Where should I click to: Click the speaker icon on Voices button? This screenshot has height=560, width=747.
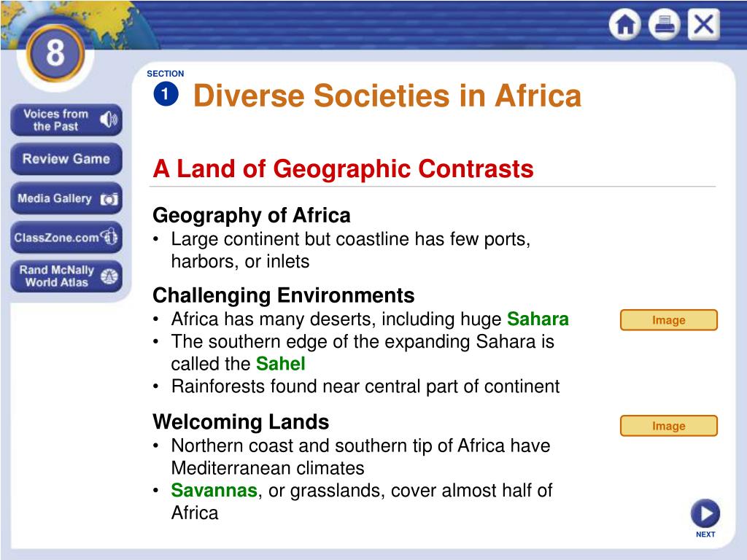[x=109, y=120]
